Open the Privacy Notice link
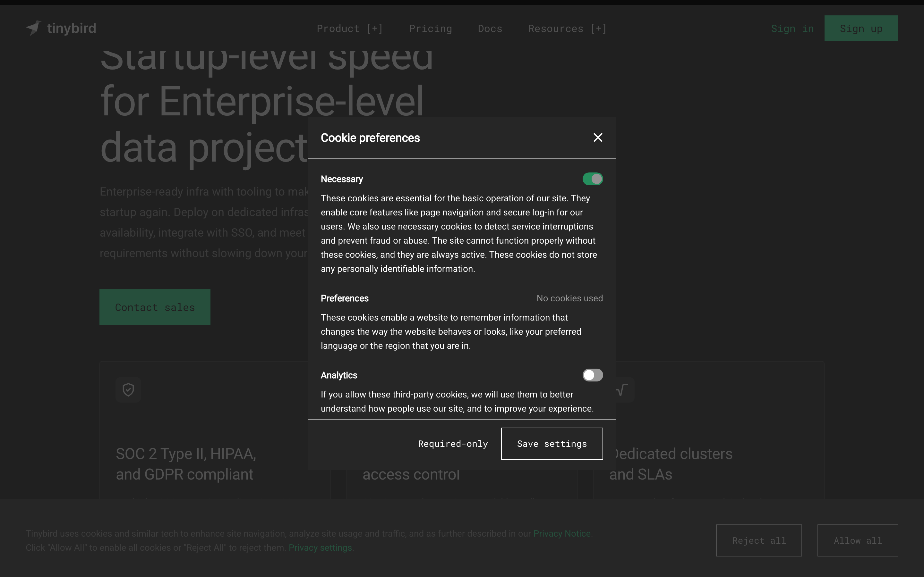The width and height of the screenshot is (924, 577). pos(562,533)
